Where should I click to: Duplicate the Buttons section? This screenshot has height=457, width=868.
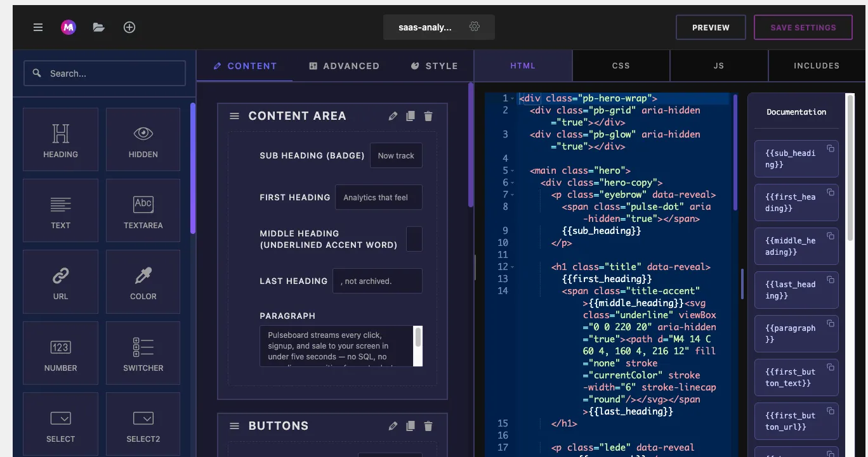click(x=411, y=426)
